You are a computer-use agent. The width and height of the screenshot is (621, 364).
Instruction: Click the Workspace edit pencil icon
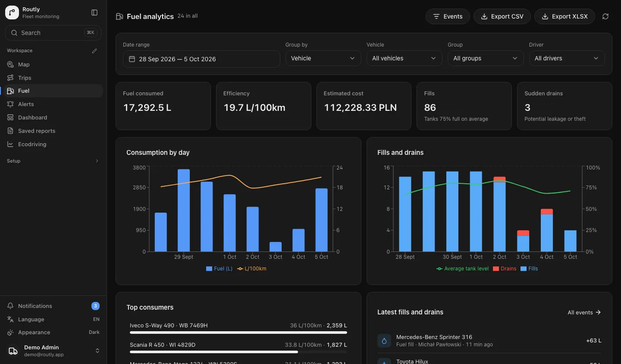[x=94, y=51]
